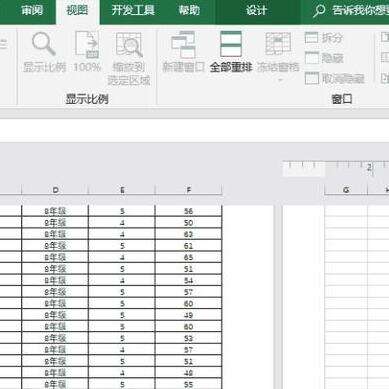389x389 pixels.
Task: Switch to the 设计 ribbon tab
Action: point(256,10)
